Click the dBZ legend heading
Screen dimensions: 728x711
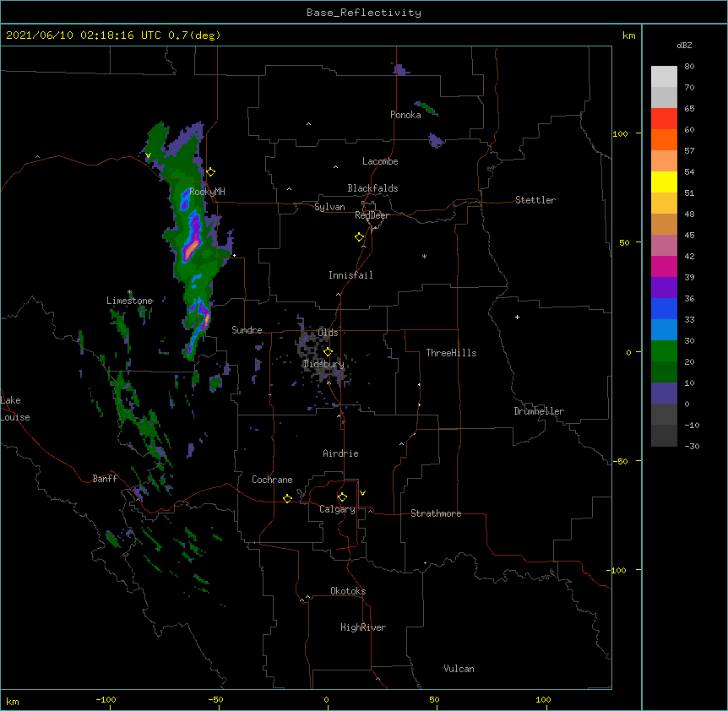[x=684, y=45]
